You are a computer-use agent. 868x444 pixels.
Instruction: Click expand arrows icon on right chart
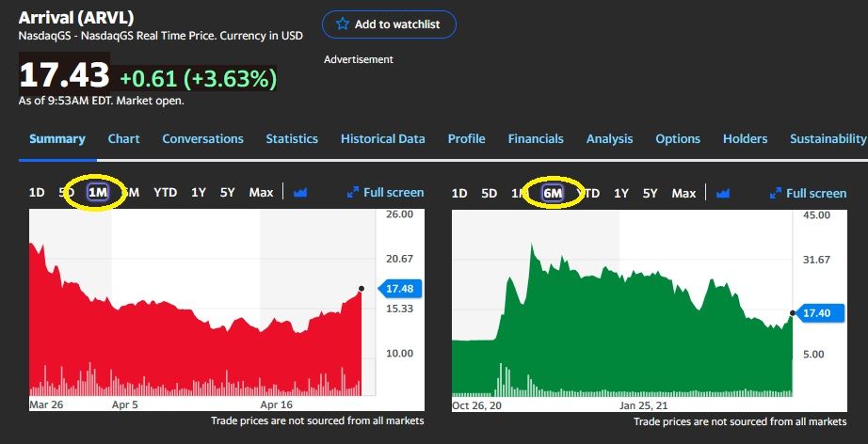tap(776, 194)
